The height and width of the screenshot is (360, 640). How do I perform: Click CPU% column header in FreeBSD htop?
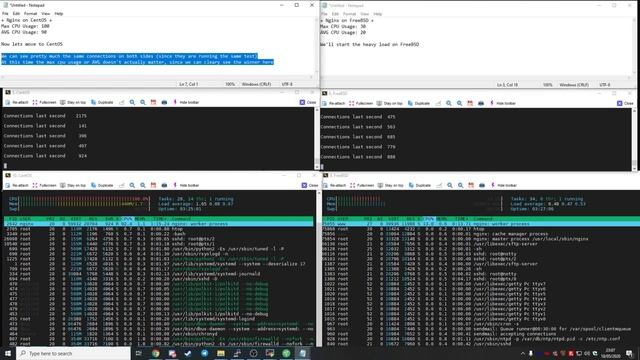point(429,219)
